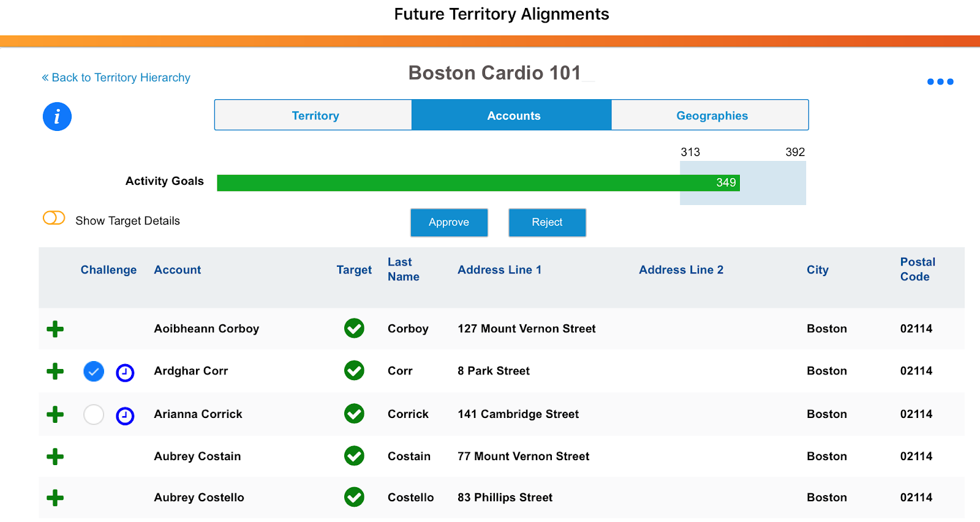The image size is (980, 522).
Task: Click the clock icon for Ardghar Corr
Action: point(125,372)
